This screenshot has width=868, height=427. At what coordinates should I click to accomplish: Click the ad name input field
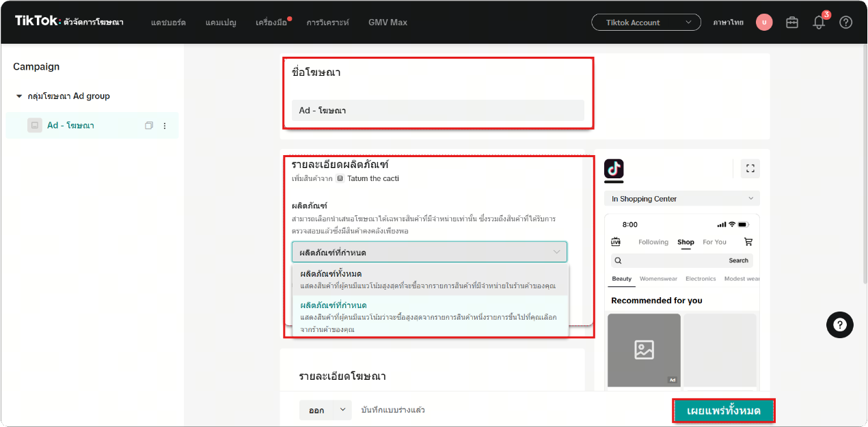click(437, 110)
